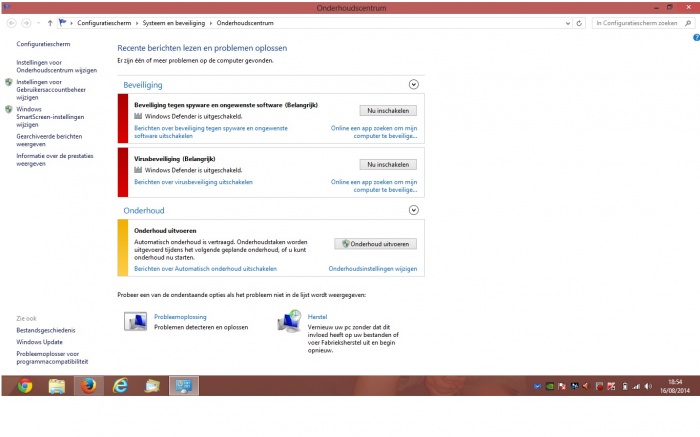Click the forward navigation arrow
This screenshot has height=437, width=700.
coord(26,23)
